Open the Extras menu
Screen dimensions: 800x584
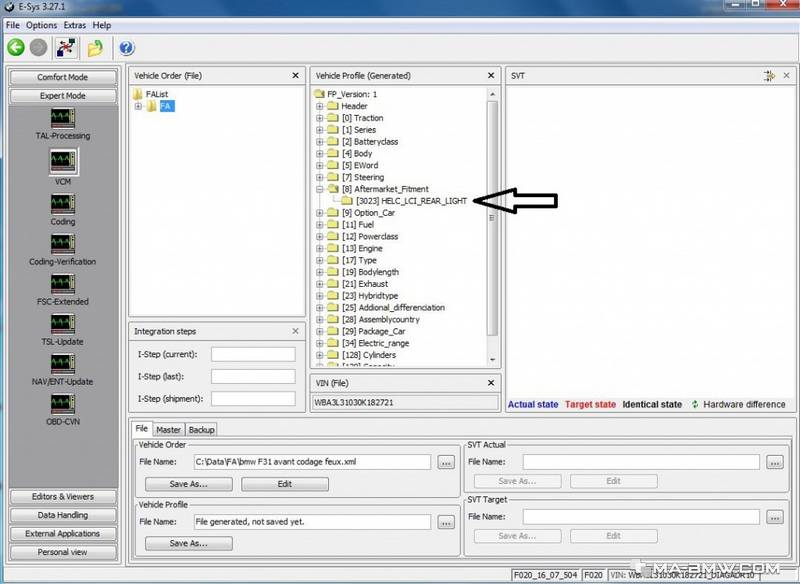[x=74, y=25]
